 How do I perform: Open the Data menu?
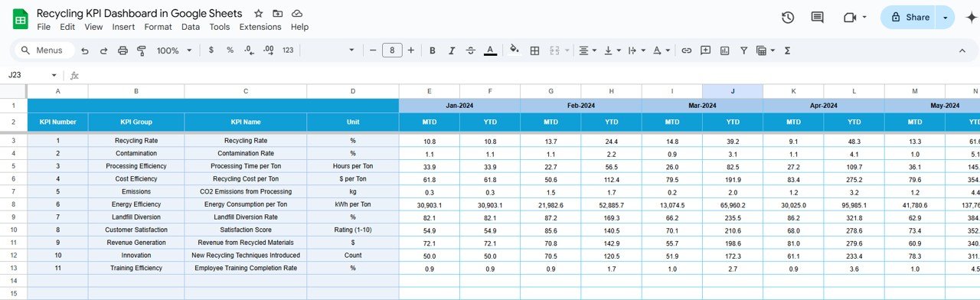[191, 27]
